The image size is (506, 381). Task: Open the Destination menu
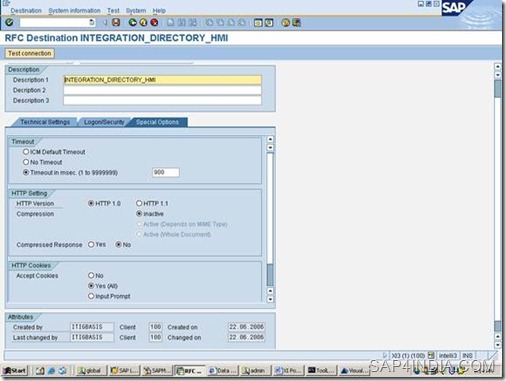pyautogui.click(x=26, y=11)
